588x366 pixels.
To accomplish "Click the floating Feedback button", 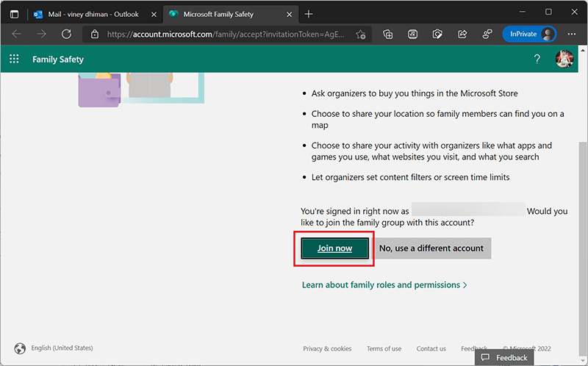I will 504,358.
